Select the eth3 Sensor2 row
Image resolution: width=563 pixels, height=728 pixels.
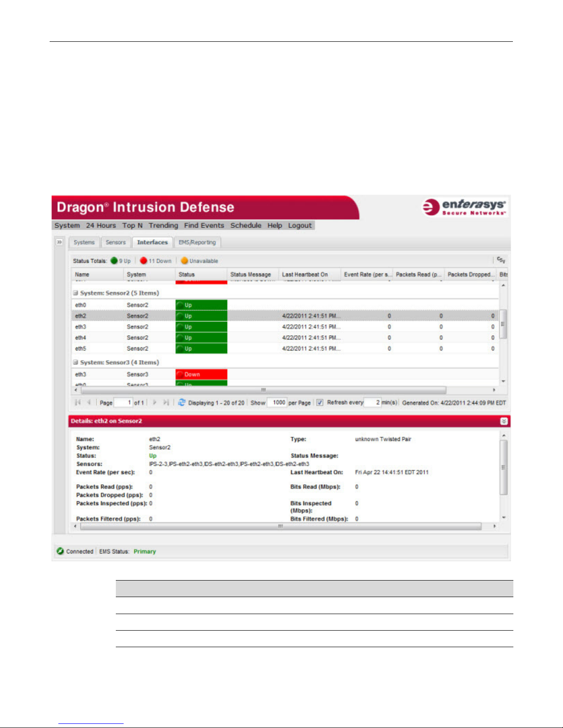click(285, 327)
